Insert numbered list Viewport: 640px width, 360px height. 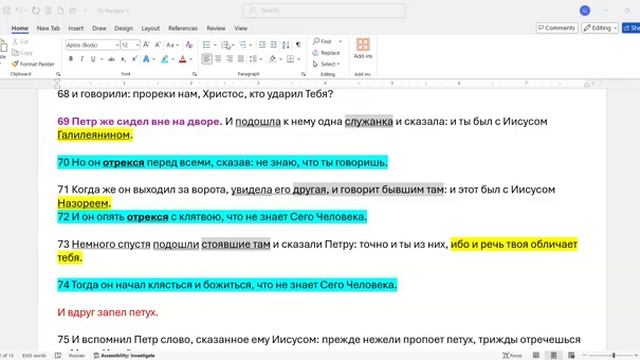pos(225,44)
